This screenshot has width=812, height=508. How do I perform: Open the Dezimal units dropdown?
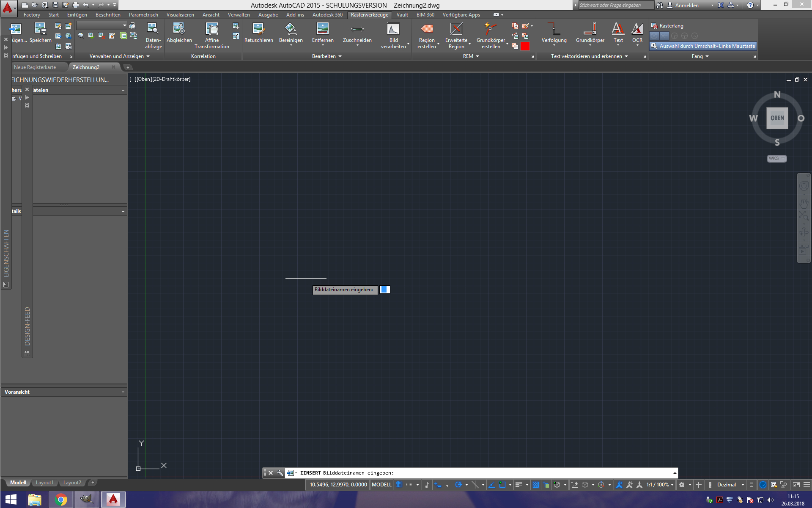(730, 485)
